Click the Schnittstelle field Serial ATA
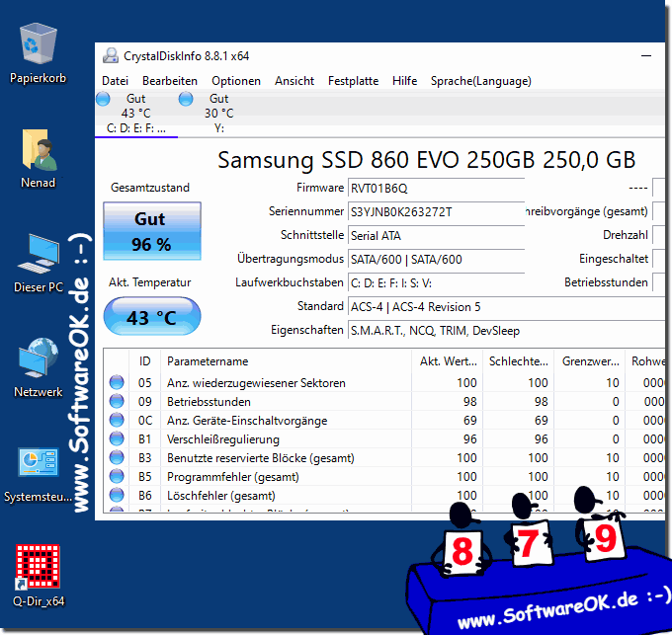This screenshot has width=672, height=635. [436, 235]
